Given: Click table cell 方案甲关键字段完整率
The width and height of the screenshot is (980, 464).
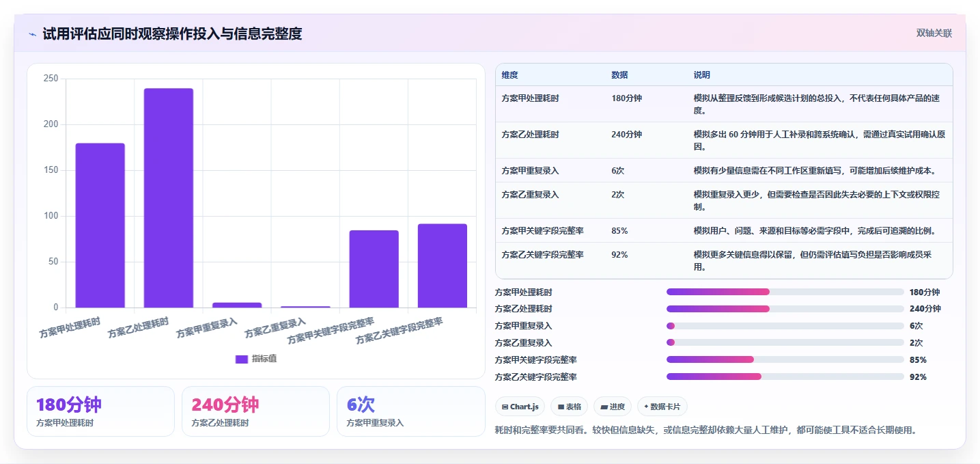Looking at the screenshot, I should [x=542, y=230].
